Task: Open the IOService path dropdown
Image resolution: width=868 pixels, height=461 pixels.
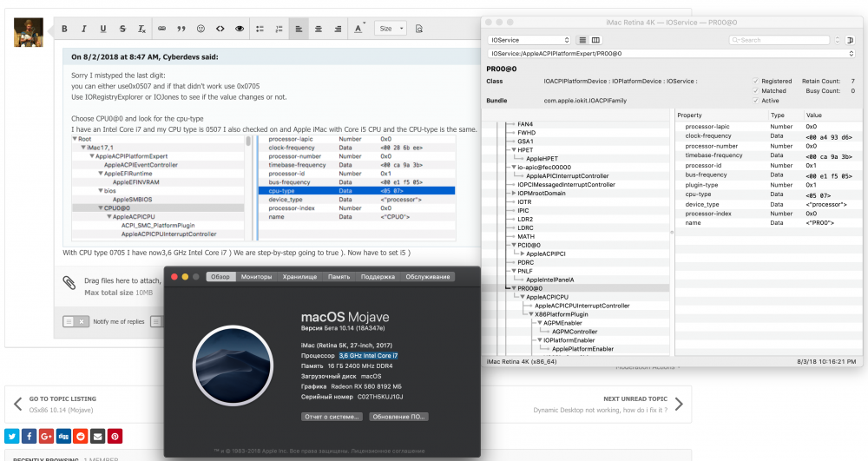Action: [x=672, y=54]
